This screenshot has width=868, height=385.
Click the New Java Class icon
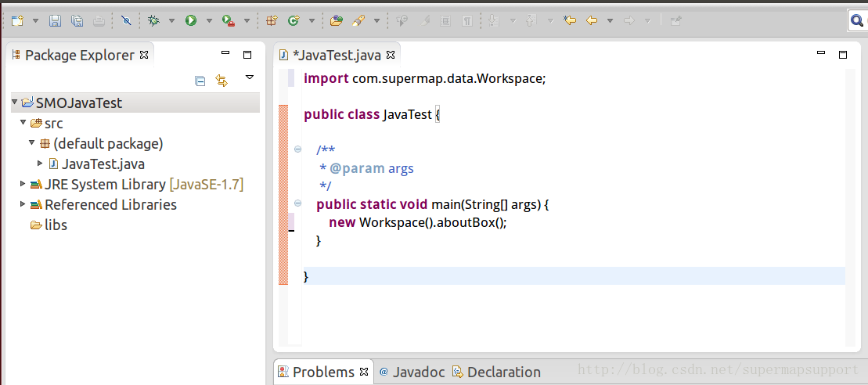pos(294,21)
